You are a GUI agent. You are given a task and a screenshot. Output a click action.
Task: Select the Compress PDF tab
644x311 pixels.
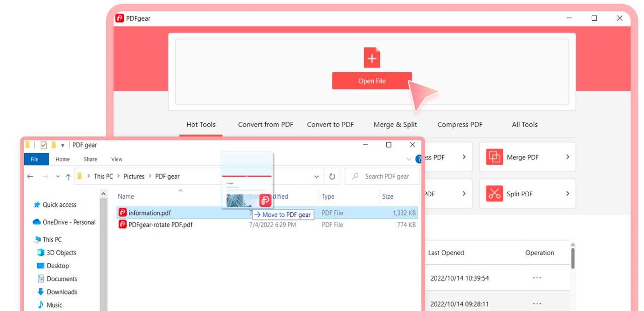[x=460, y=125]
